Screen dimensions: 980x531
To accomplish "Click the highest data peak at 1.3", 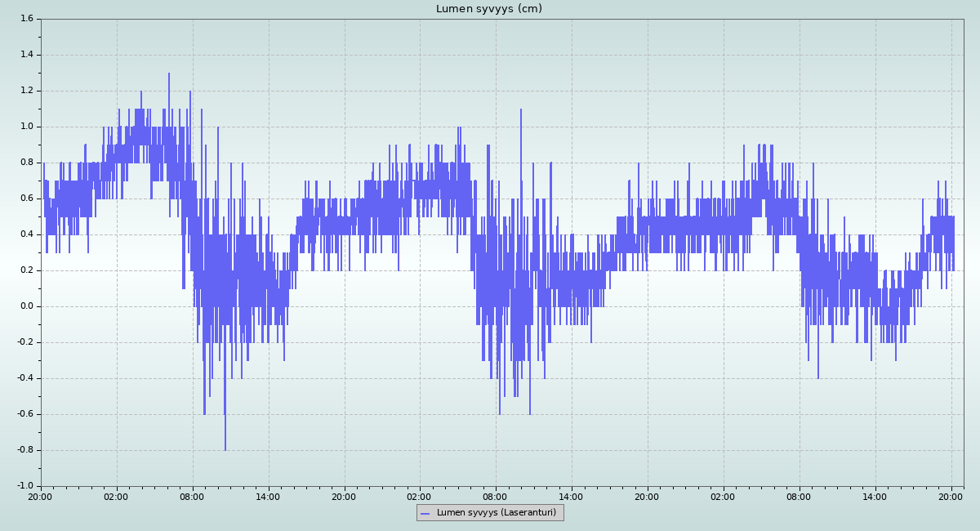I will click(169, 75).
